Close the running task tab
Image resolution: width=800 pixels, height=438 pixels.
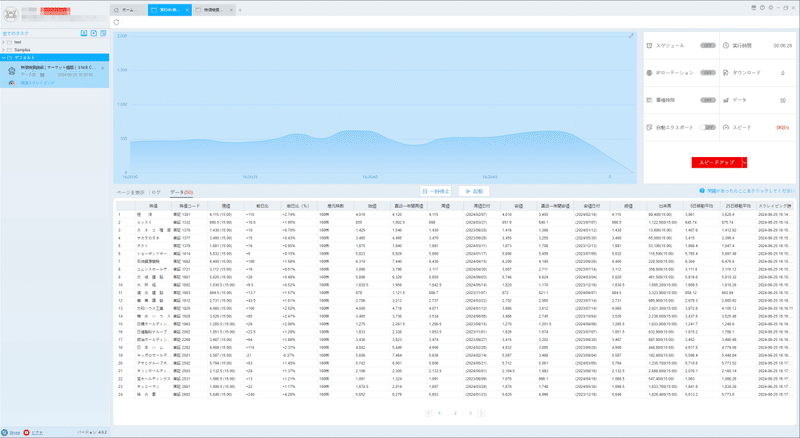pyautogui.click(x=187, y=10)
